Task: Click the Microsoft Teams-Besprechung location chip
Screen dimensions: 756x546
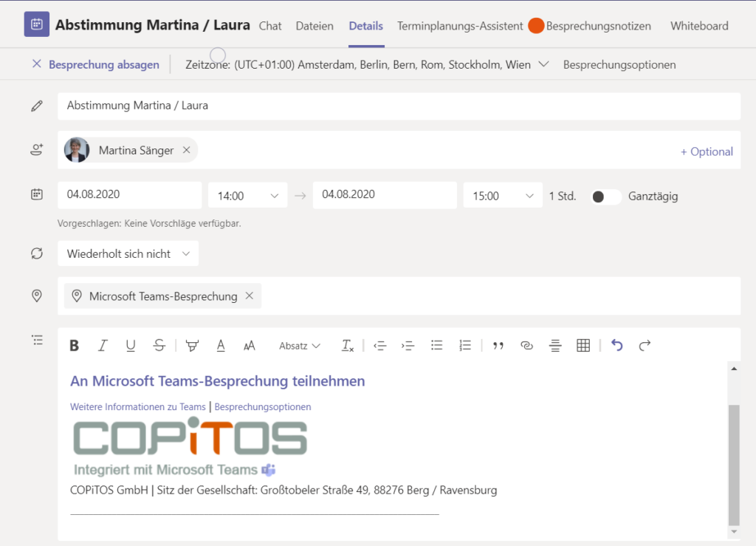Action: point(162,296)
